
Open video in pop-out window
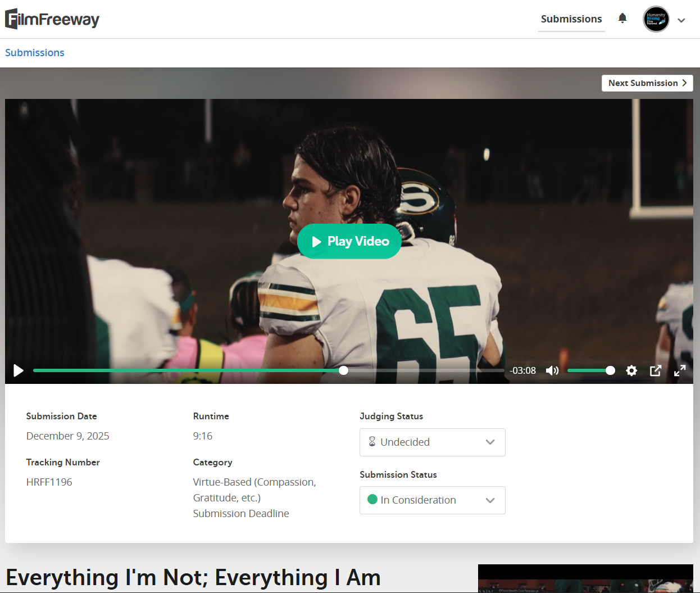coord(656,370)
